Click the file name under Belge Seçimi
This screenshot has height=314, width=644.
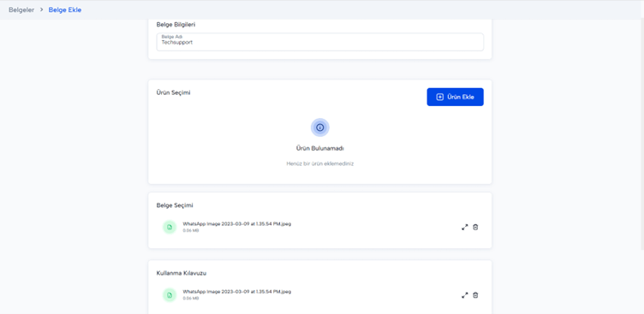[x=237, y=223]
